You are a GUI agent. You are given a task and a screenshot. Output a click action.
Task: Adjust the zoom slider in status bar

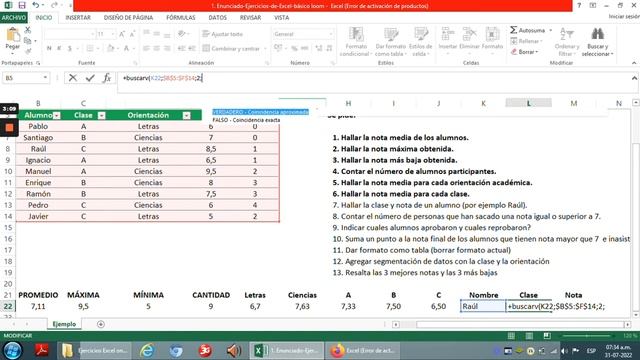click(x=587, y=336)
